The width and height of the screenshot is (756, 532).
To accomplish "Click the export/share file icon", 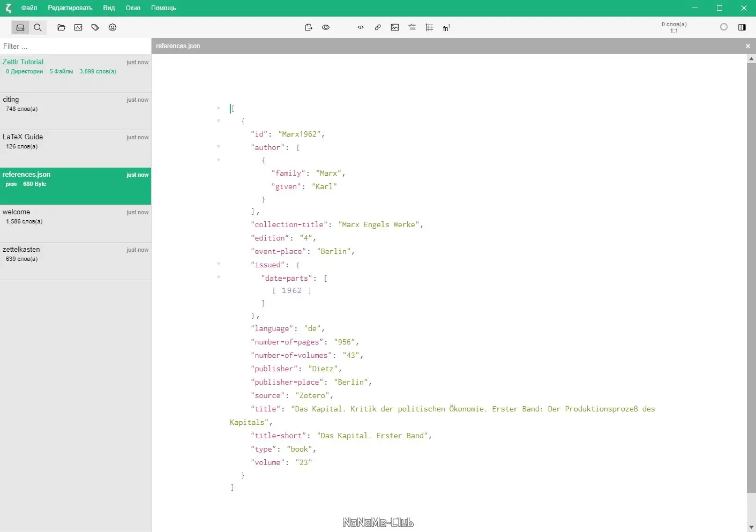I will (x=309, y=27).
